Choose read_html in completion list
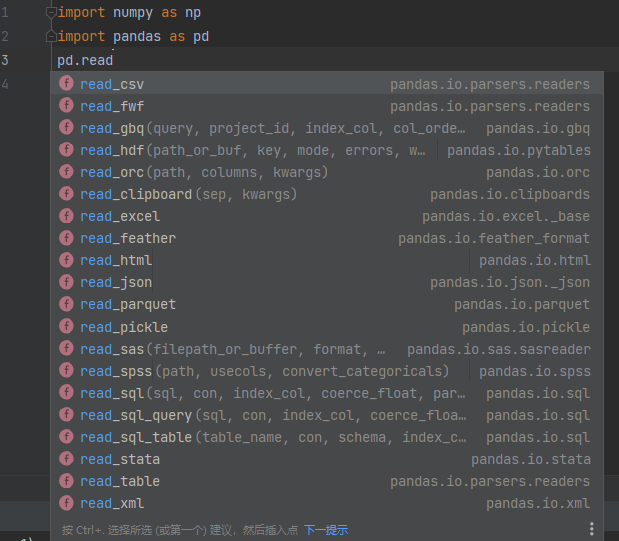 point(327,260)
